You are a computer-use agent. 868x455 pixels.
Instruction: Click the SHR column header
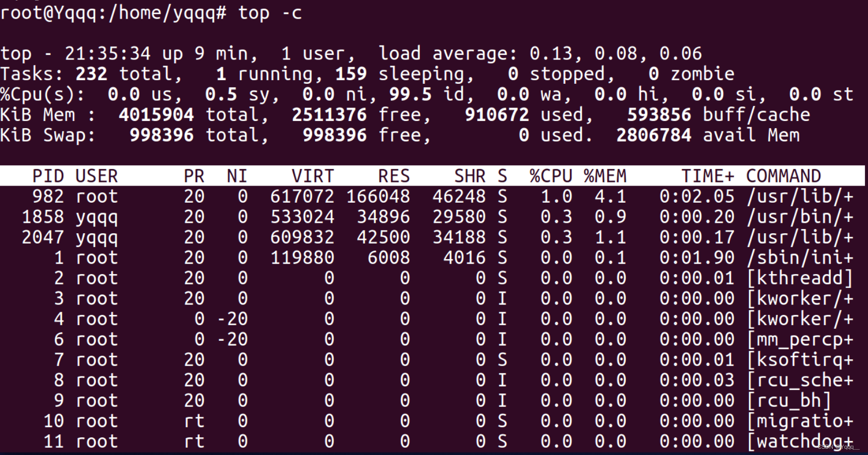469,176
